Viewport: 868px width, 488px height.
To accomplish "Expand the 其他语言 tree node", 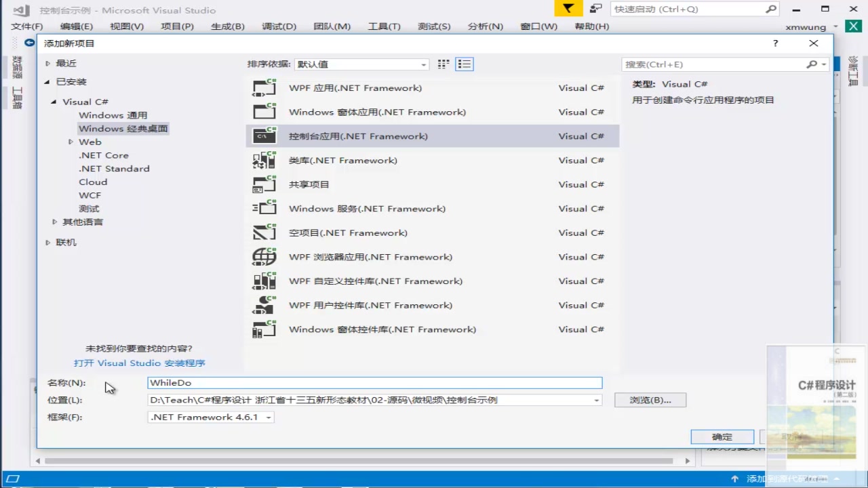I will 55,222.
